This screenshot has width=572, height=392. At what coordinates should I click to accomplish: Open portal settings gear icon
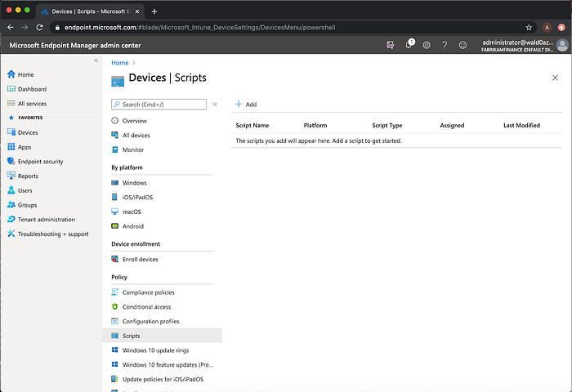tap(427, 45)
